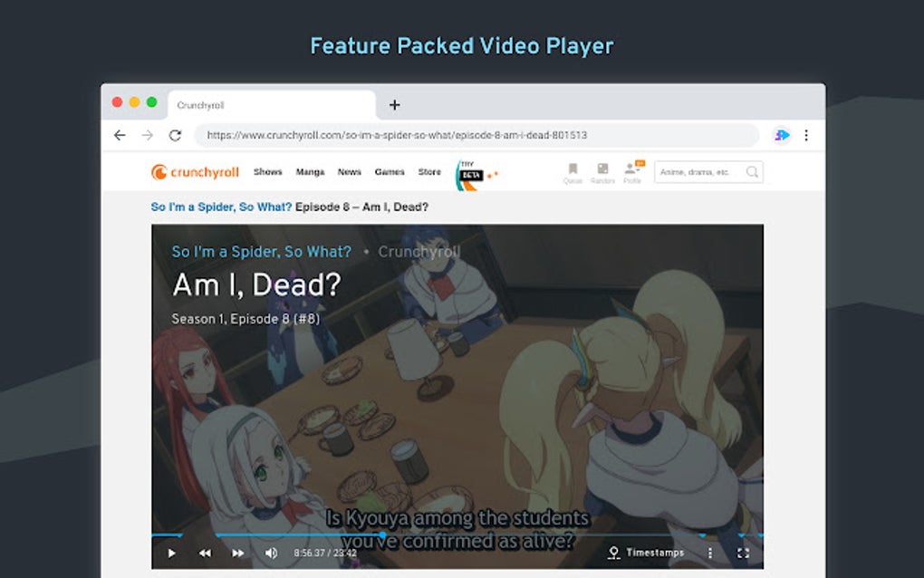This screenshot has width=924, height=578.
Task: Click the browser forward arrow
Action: [x=148, y=135]
